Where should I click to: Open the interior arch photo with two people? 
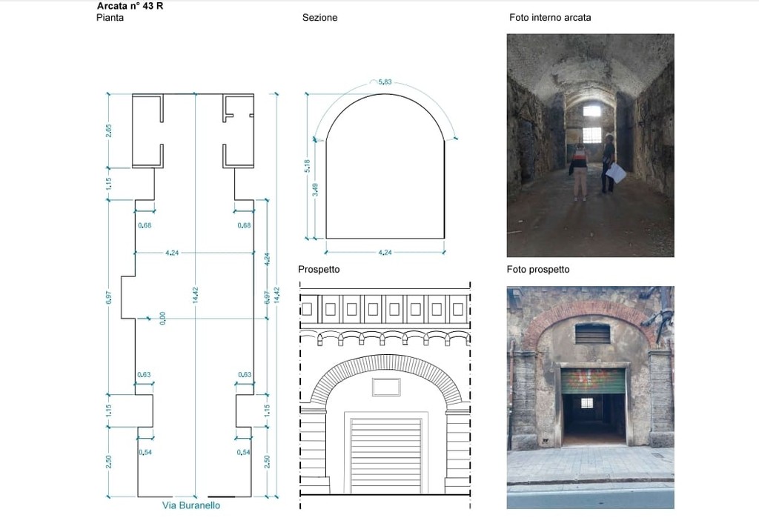(x=590, y=145)
